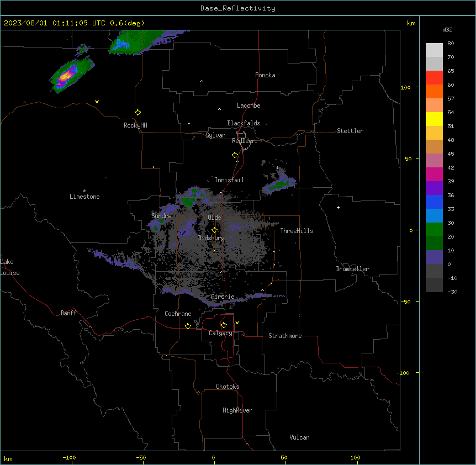Click the HighRiver town label

(x=237, y=410)
